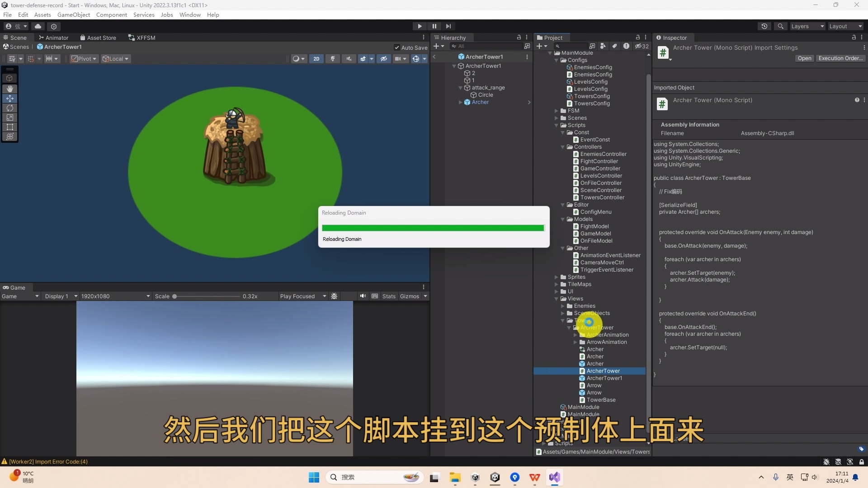Click the search icon in the top toolbar

[781, 26]
